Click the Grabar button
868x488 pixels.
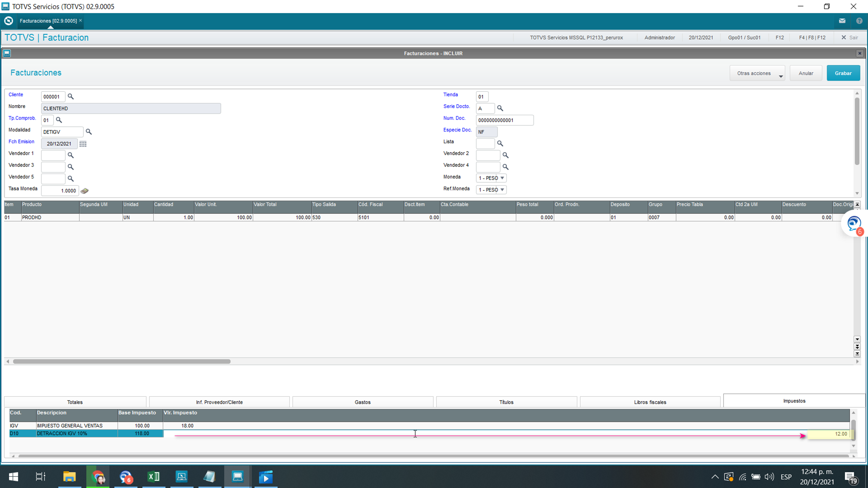click(843, 73)
